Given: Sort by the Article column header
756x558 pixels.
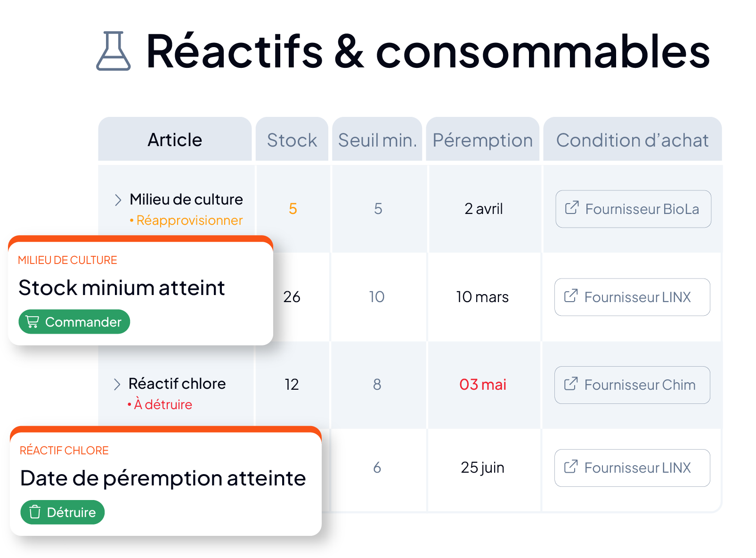Looking at the screenshot, I should point(175,139).
